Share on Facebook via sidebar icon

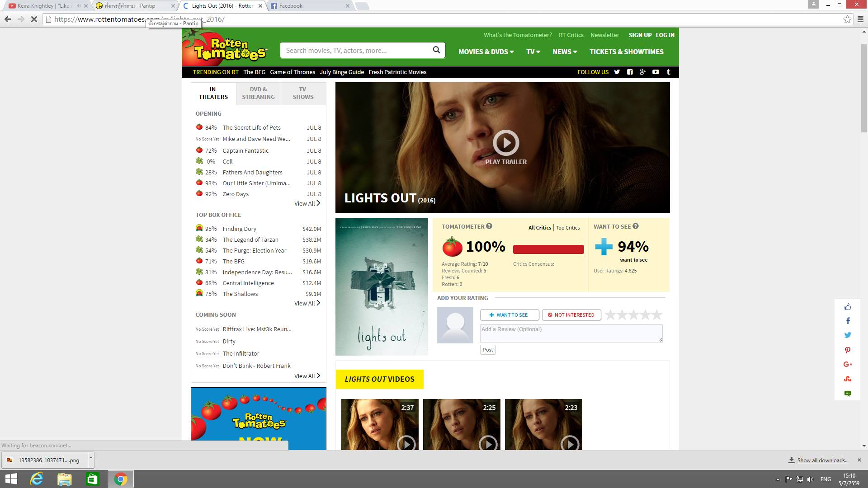[x=848, y=321]
